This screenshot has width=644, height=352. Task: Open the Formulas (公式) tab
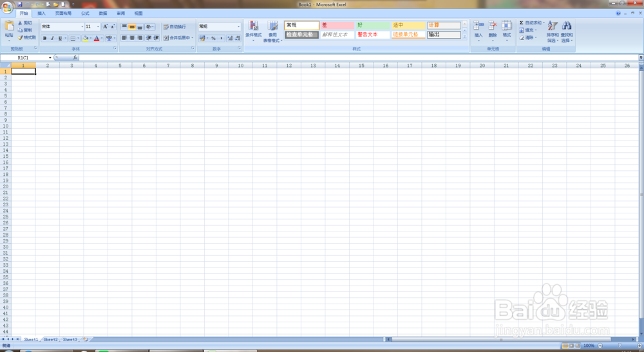[x=85, y=14]
